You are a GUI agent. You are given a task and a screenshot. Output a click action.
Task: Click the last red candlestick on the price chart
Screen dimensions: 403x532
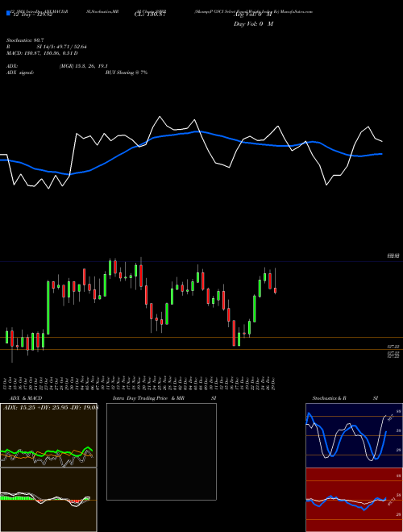[x=276, y=290]
